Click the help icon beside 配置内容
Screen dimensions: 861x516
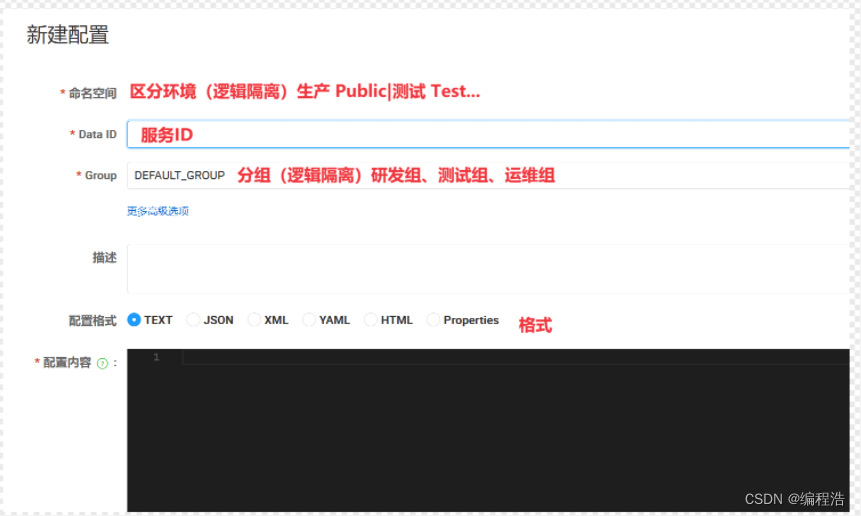[x=102, y=363]
